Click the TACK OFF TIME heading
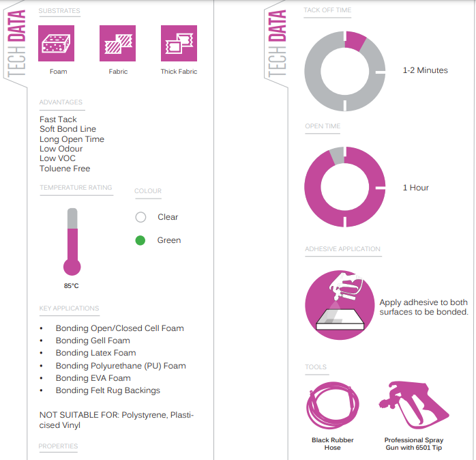 (x=327, y=10)
